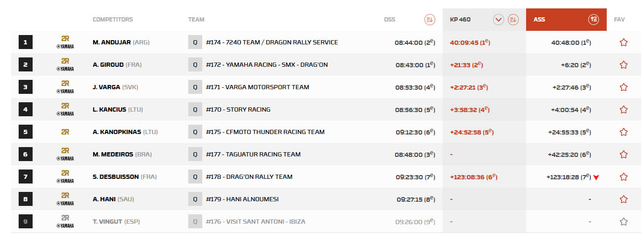Select the KP 460 column header
Image resolution: width=644 pixels, height=240 pixels.
coord(460,20)
